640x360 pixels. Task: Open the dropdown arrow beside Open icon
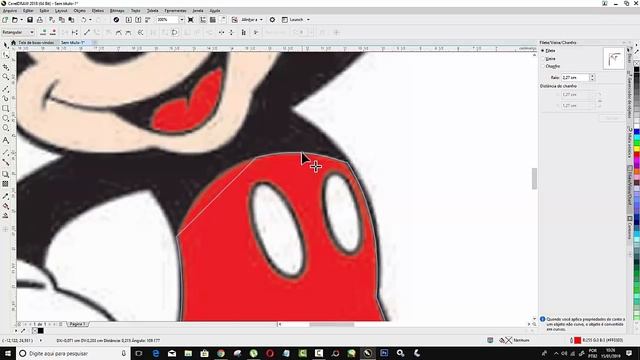pos(21,20)
